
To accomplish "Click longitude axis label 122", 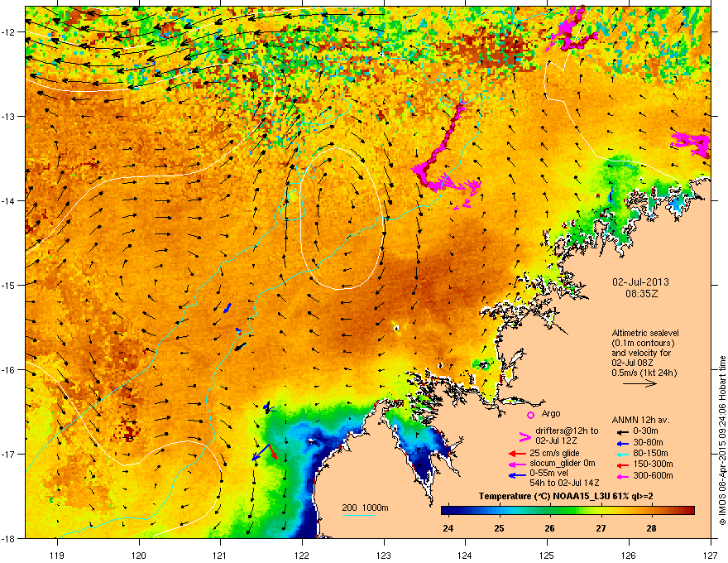I will tap(302, 555).
